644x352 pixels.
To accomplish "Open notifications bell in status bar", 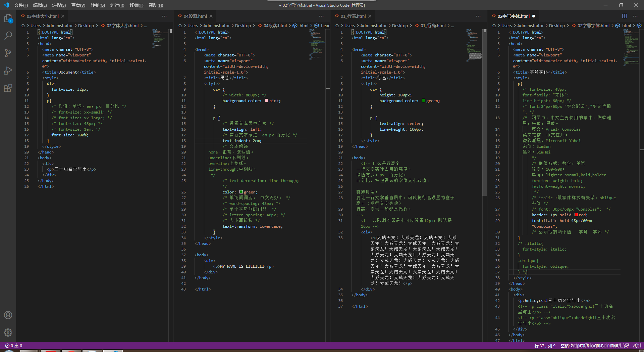I will click(636, 346).
